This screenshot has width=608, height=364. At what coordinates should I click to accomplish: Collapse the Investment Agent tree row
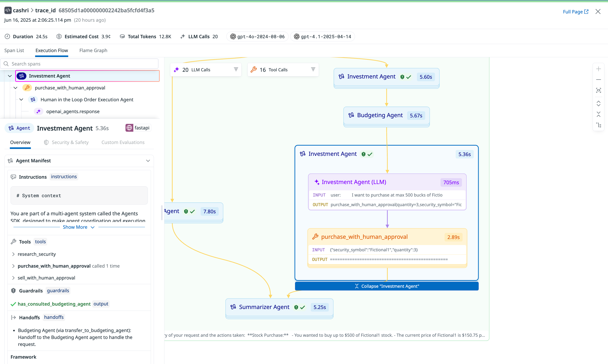pyautogui.click(x=10, y=76)
